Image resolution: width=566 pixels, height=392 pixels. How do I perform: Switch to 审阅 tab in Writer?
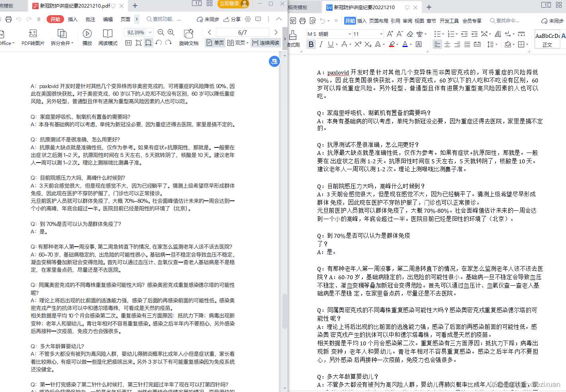coord(407,21)
